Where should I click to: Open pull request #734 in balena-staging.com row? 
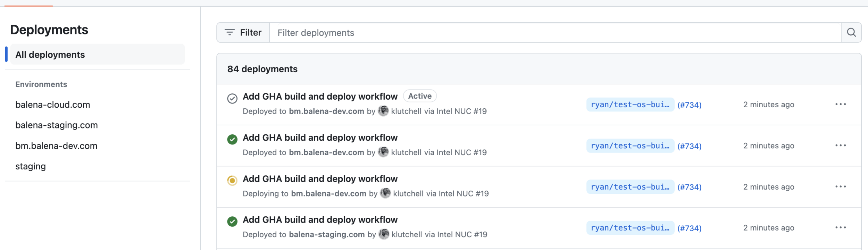(690, 228)
